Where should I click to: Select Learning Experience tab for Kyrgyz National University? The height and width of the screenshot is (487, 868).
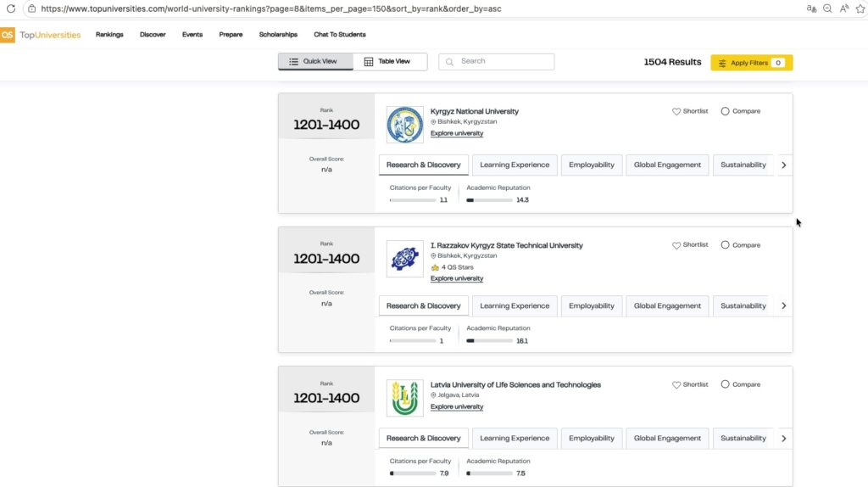[x=515, y=165]
